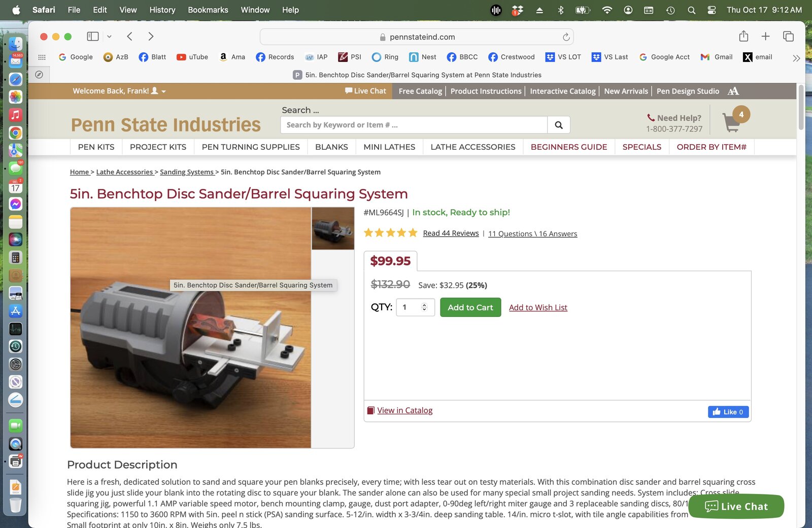Open the Bookmarks menu in menu bar

point(208,10)
